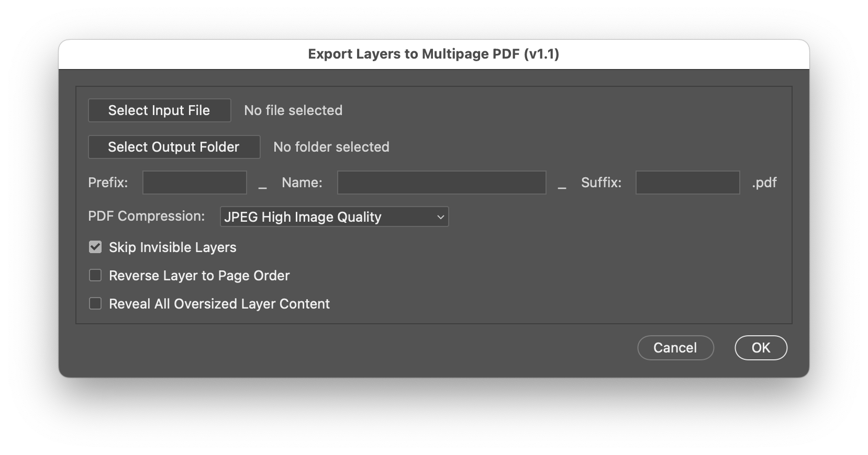
Task: Click Select Input File button
Action: pyautogui.click(x=159, y=110)
